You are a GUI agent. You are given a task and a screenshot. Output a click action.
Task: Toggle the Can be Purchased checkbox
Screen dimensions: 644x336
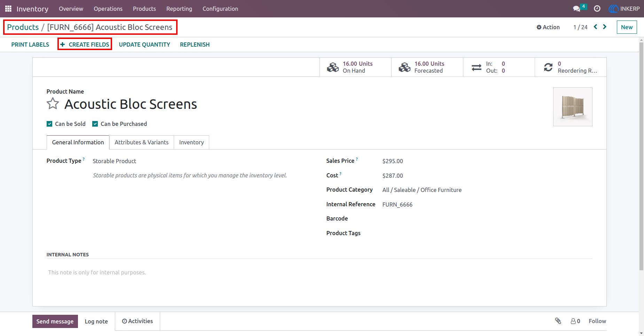(95, 124)
